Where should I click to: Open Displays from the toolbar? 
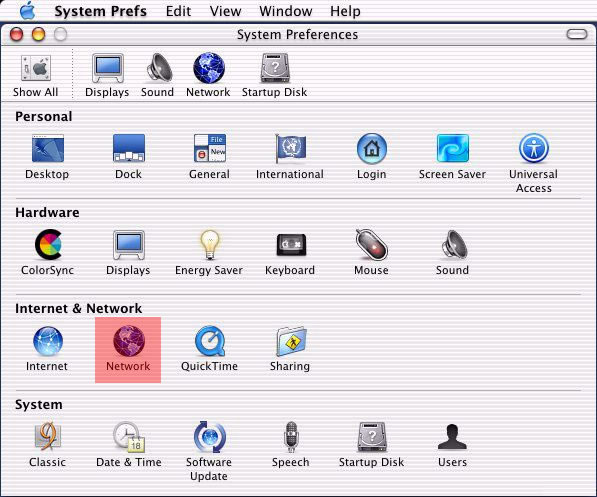pos(107,75)
